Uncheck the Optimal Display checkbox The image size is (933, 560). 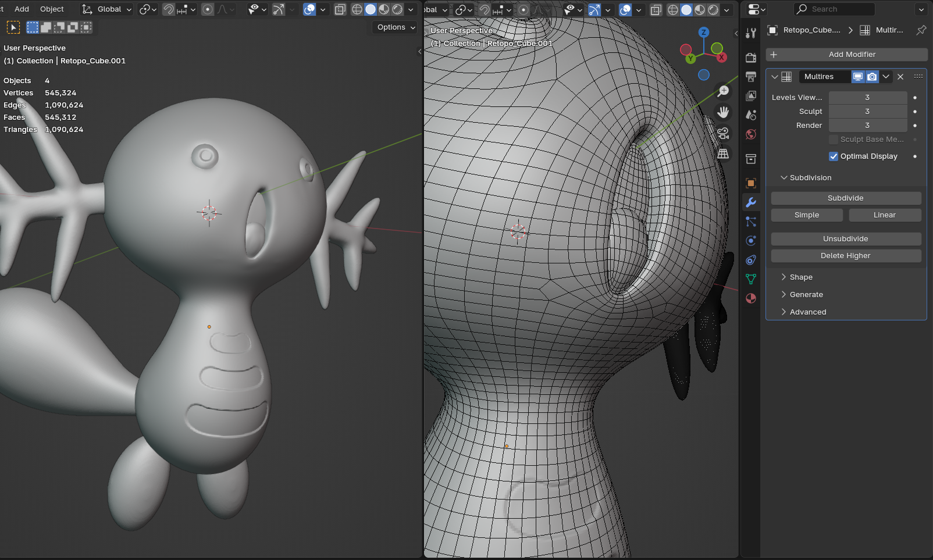click(x=834, y=156)
